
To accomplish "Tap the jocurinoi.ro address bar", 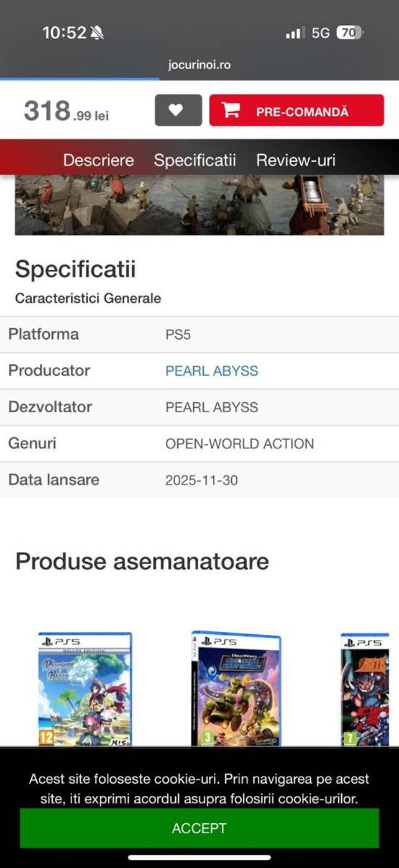I will pyautogui.click(x=199, y=65).
